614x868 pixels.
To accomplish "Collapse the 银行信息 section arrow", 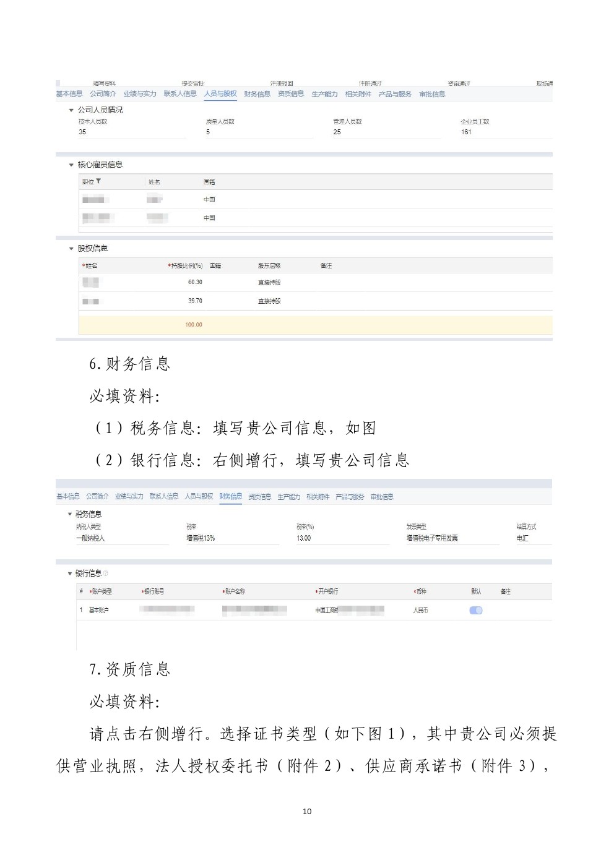I will pyautogui.click(x=69, y=574).
